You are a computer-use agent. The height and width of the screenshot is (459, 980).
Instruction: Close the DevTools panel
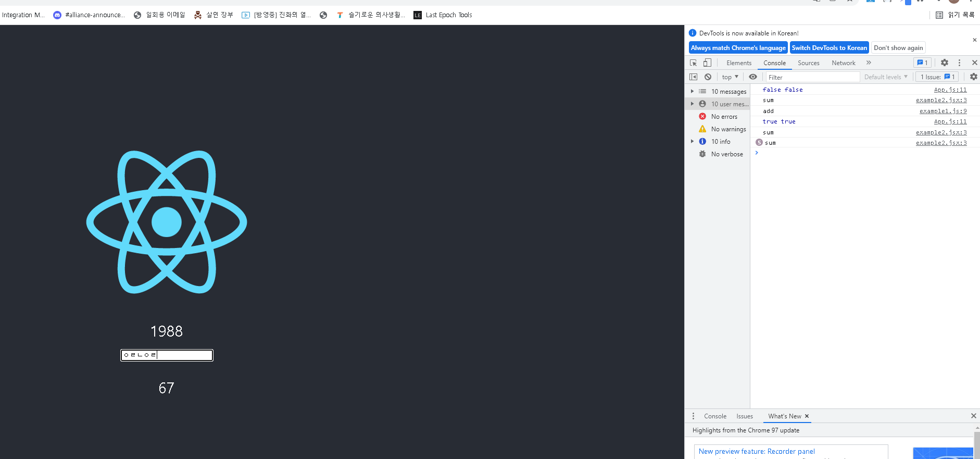pos(974,63)
